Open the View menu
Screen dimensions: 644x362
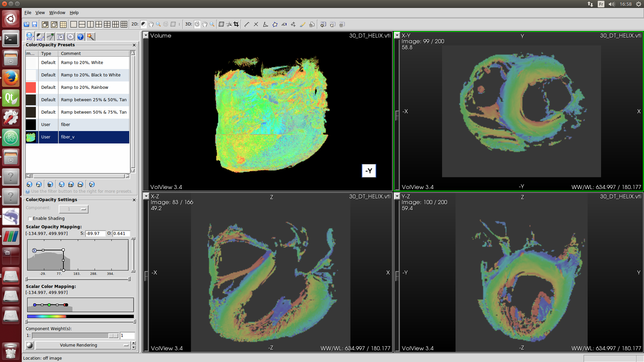coord(40,12)
